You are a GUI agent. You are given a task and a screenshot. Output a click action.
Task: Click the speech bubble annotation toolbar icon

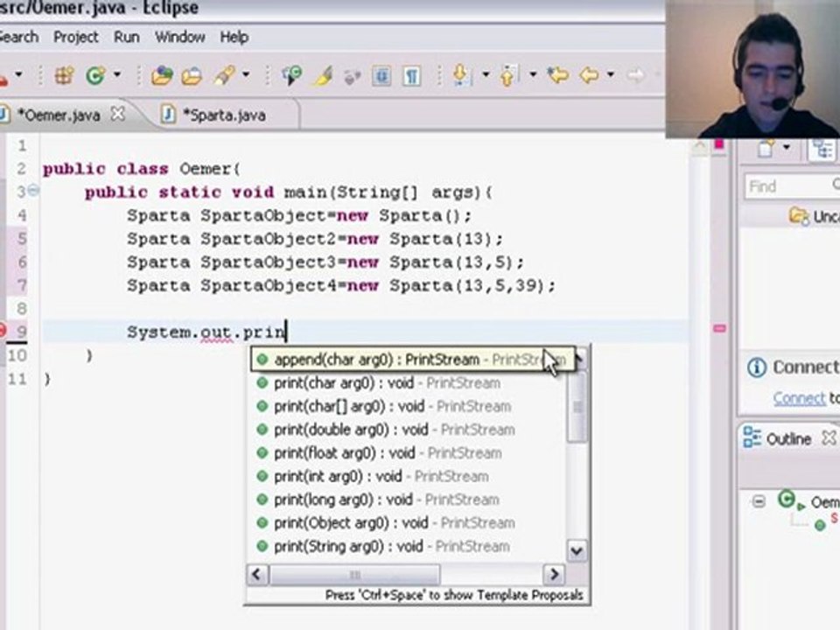[292, 75]
